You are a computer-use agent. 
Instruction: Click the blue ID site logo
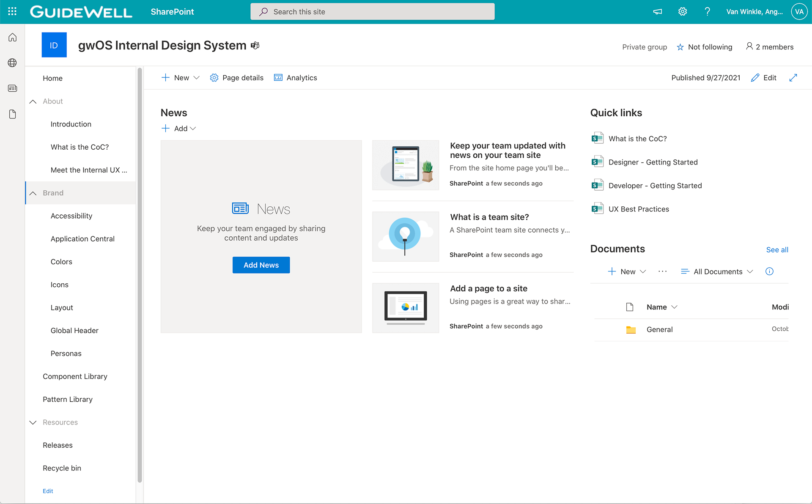pos(54,45)
